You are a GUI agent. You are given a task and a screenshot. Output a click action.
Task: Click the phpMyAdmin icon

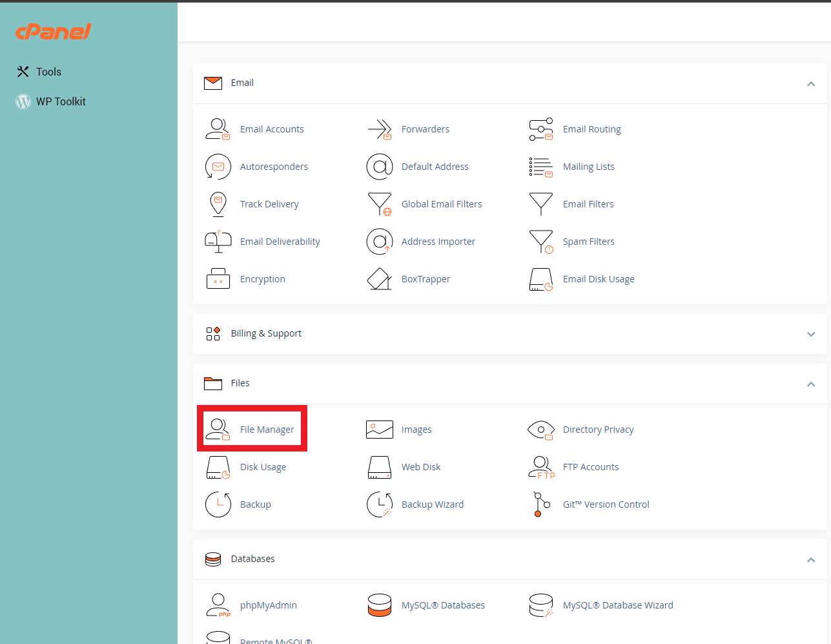pyautogui.click(x=218, y=605)
